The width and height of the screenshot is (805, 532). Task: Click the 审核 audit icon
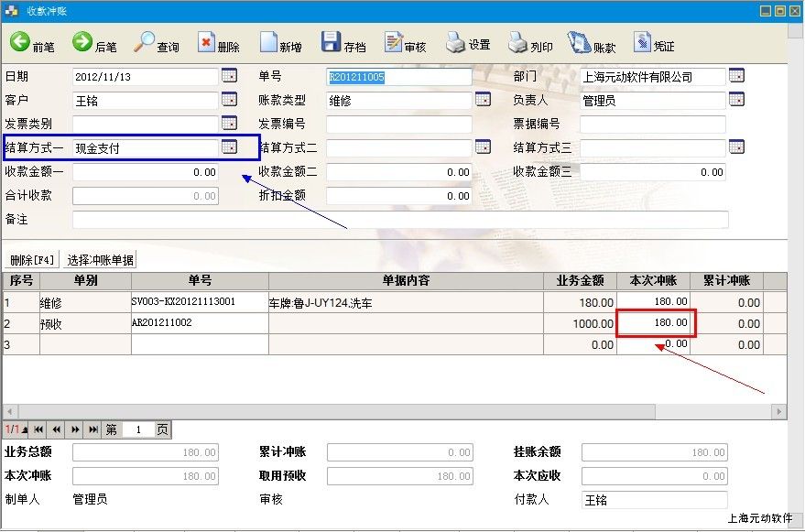point(394,42)
